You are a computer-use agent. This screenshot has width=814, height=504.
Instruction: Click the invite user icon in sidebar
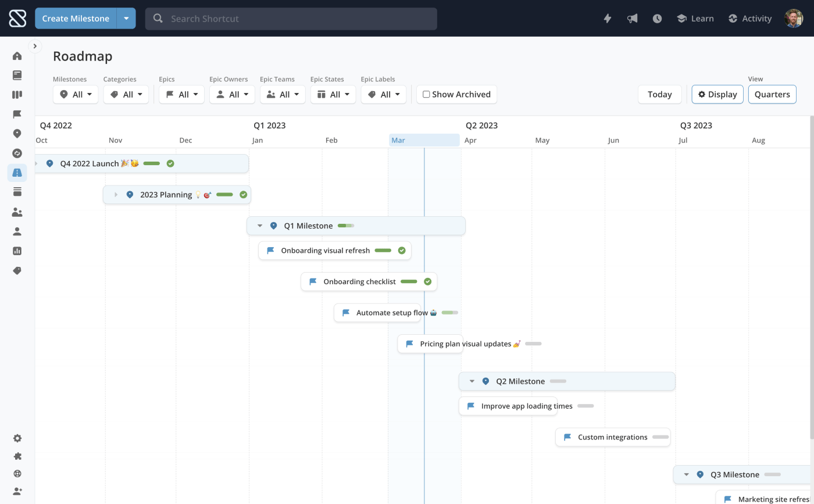[17, 491]
